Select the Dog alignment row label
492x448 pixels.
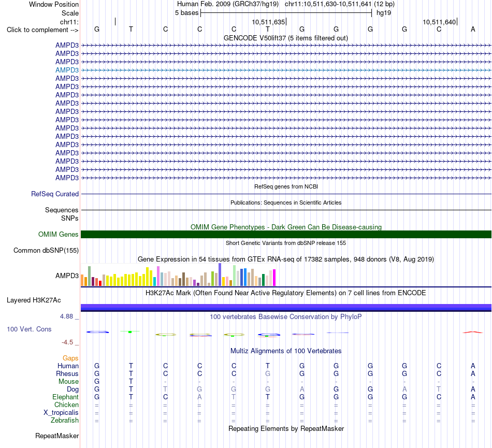point(73,389)
